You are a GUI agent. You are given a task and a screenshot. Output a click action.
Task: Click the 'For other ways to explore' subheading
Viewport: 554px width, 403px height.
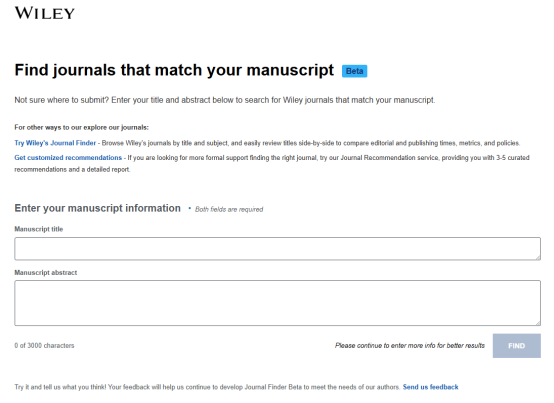tap(82, 128)
